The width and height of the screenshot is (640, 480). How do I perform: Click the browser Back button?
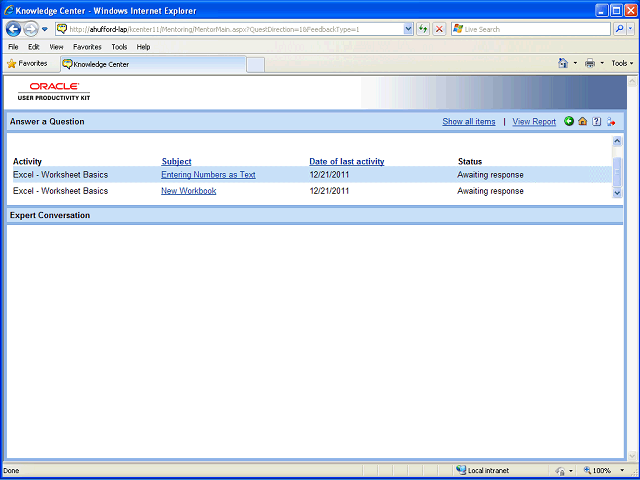(x=13, y=29)
